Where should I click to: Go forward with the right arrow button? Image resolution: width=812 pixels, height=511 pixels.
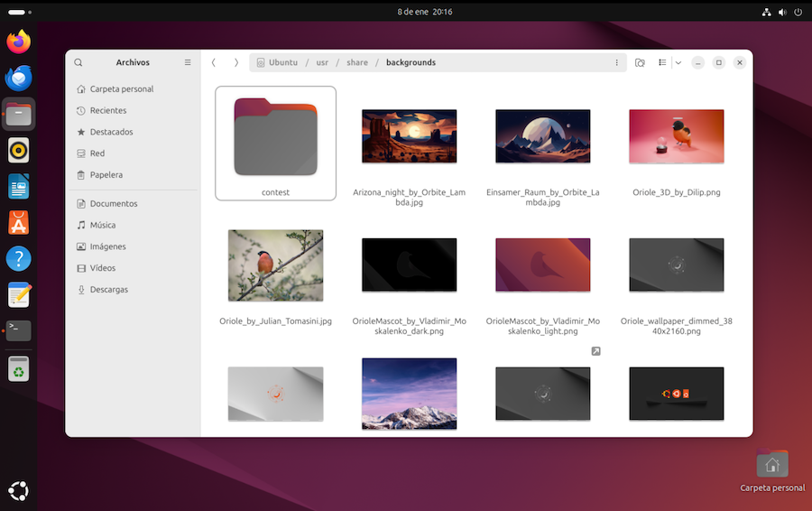[236, 63]
